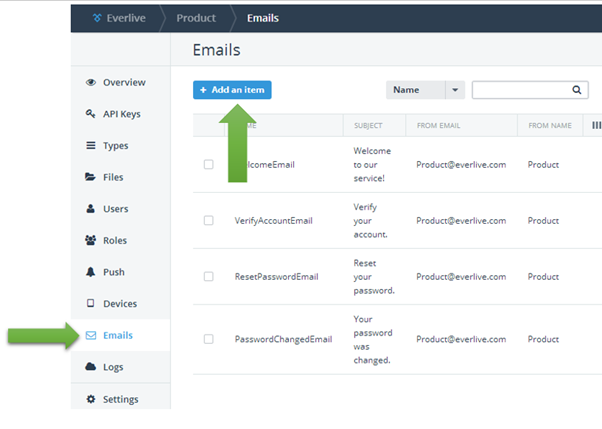The width and height of the screenshot is (602, 429).
Task: Go to Roles in the sidebar
Action: (x=115, y=241)
